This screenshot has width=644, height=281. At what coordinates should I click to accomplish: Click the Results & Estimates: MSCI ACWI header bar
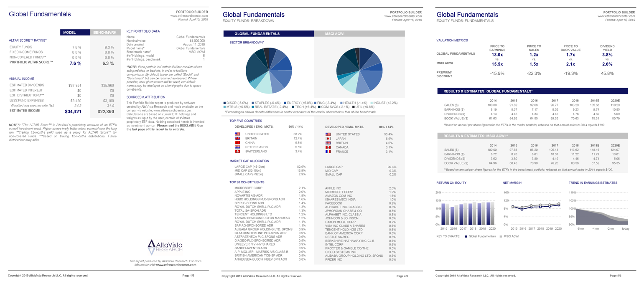pyautogui.click(x=532, y=136)
